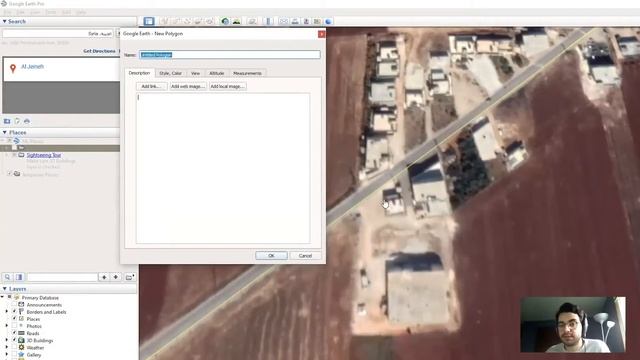Image resolution: width=640 pixels, height=360 pixels.
Task: Click the Al Jeineh red pin icon
Action: pos(13,68)
